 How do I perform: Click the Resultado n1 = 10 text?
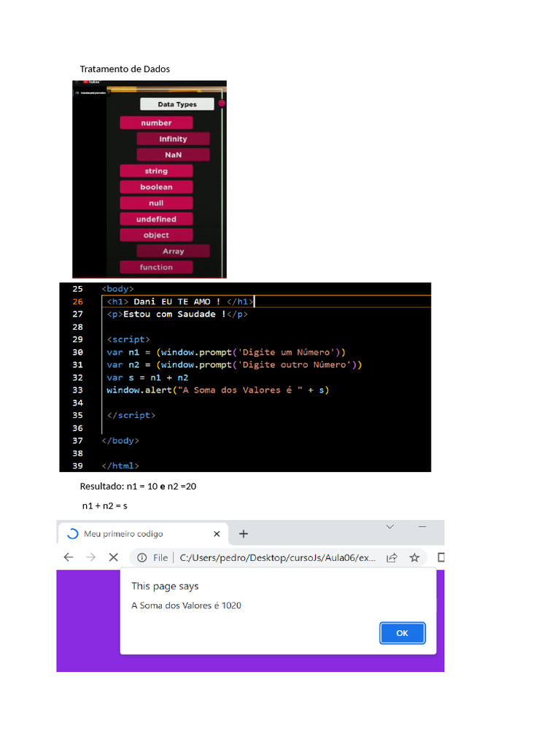pos(138,487)
